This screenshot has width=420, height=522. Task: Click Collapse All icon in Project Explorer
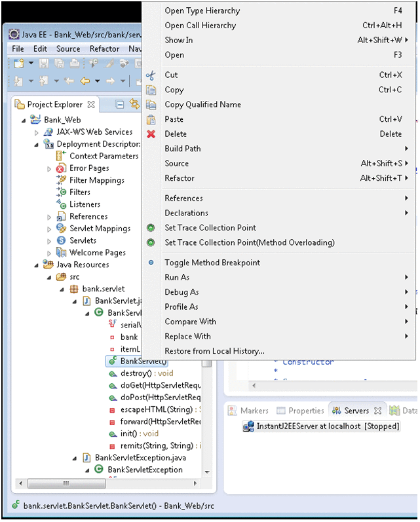(x=119, y=105)
